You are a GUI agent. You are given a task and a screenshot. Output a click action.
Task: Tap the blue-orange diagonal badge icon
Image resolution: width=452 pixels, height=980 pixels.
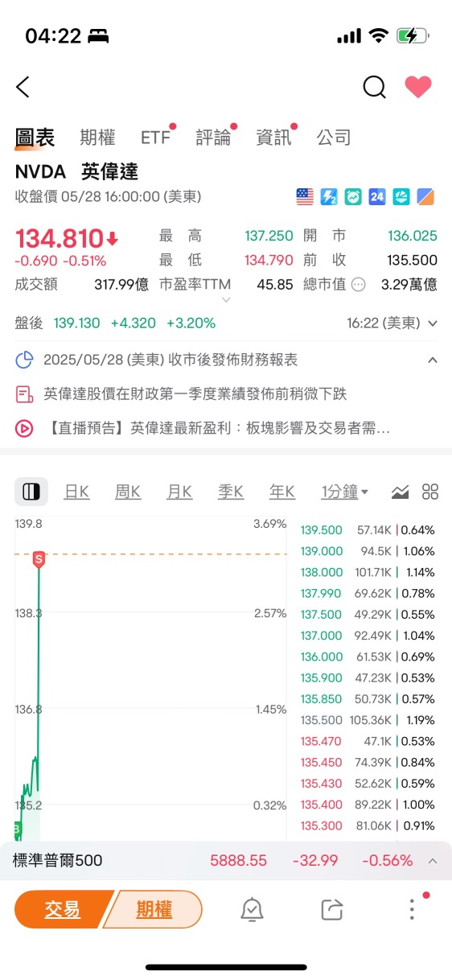[x=425, y=196]
